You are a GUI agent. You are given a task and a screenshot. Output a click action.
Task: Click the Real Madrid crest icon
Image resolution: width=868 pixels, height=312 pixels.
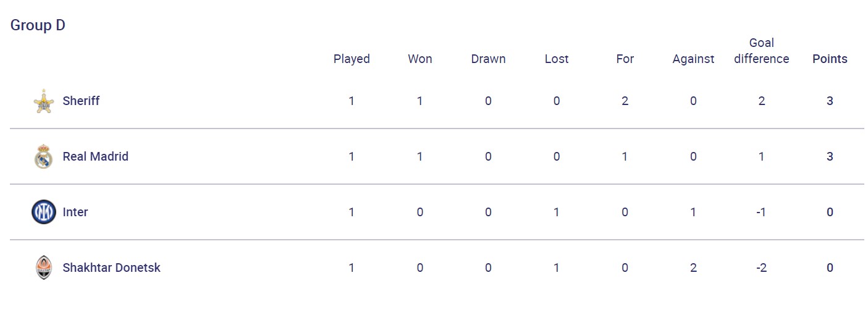click(x=43, y=157)
